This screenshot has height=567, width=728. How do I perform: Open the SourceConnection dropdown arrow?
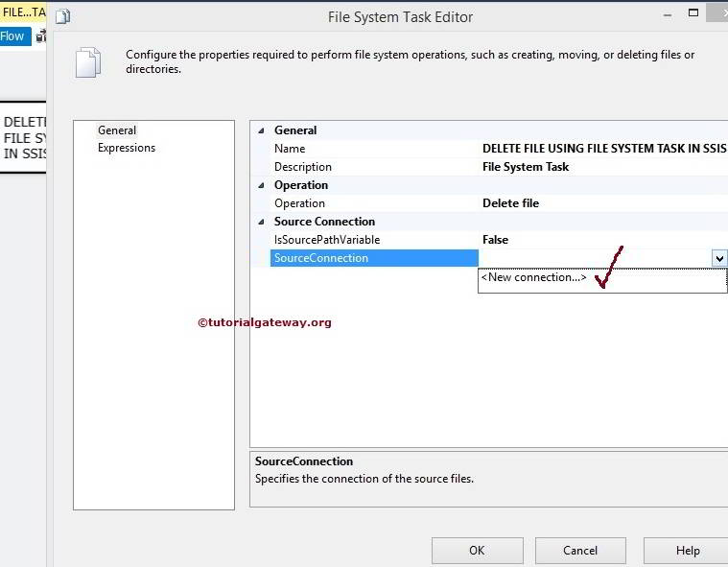(x=718, y=258)
